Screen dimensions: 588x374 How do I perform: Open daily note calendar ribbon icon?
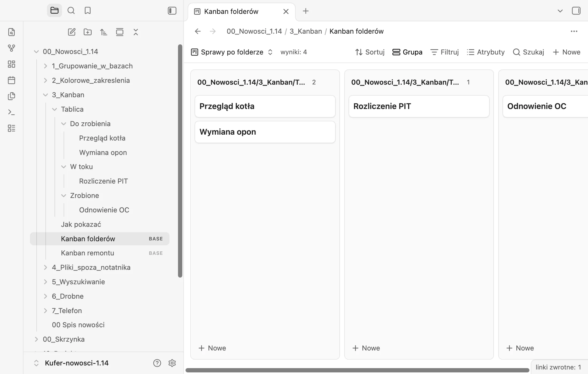coord(11,80)
